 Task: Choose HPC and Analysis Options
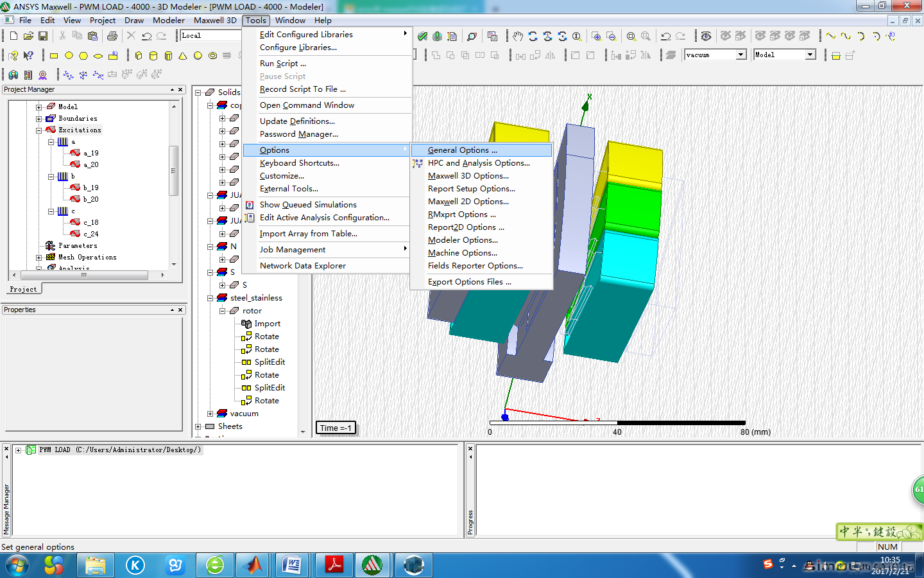click(x=481, y=163)
